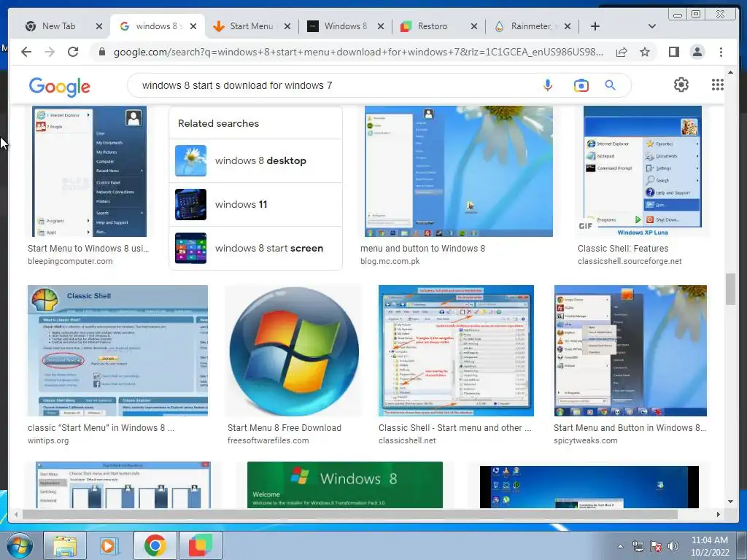Viewport: 747px width, 560px height.
Task: Open related search windows 8 desktop
Action: [256, 160]
